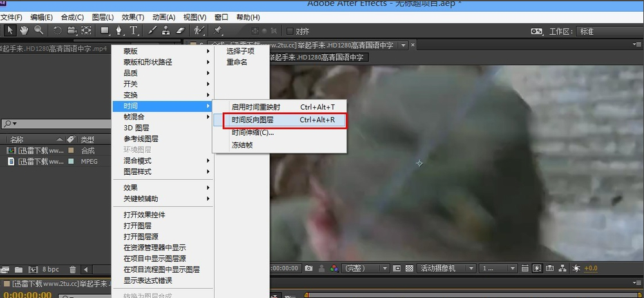Viewport: 644px width, 298px height.
Task: Select the Rectangle shape tool
Action: [105, 30]
